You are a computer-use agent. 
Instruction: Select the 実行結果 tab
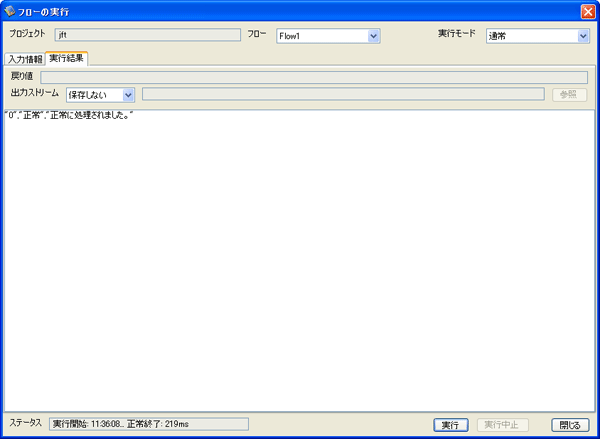tap(67, 59)
